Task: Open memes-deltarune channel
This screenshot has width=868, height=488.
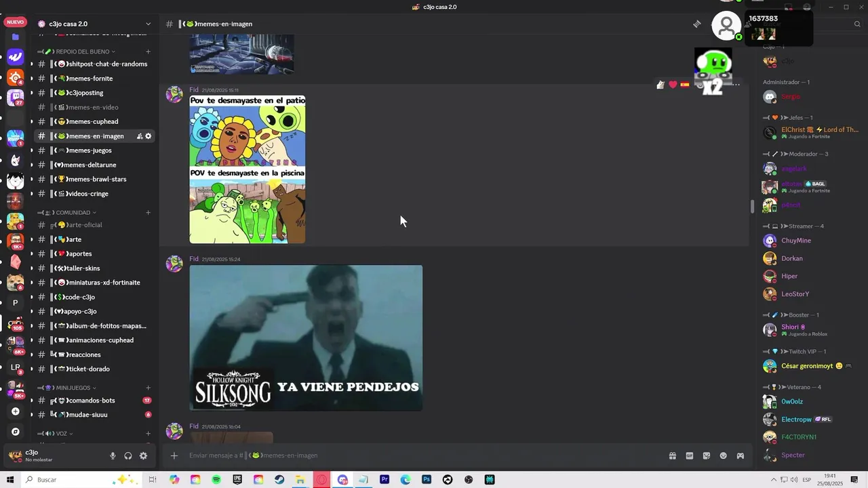Action: 94,165
